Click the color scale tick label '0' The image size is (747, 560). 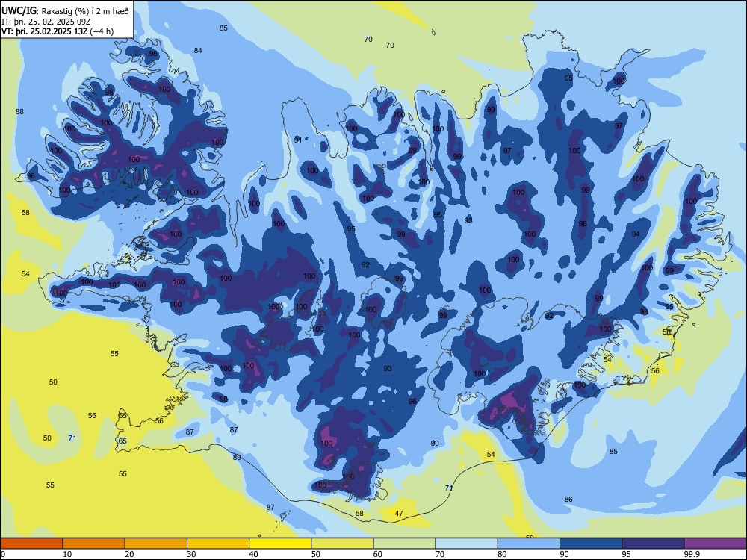point(3,554)
